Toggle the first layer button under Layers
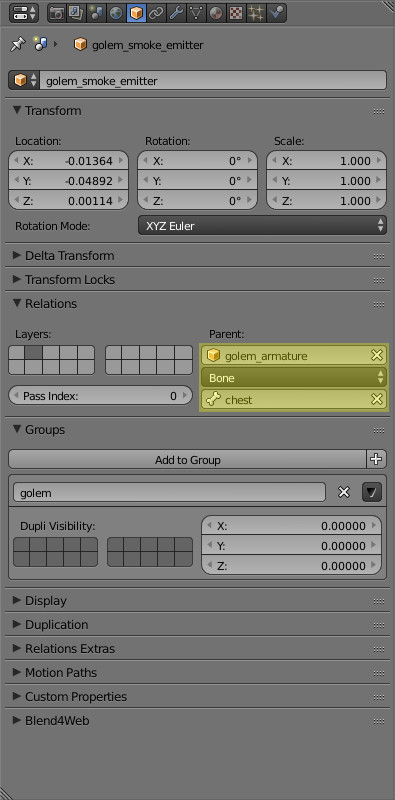This screenshot has height=800, width=395. [17, 353]
